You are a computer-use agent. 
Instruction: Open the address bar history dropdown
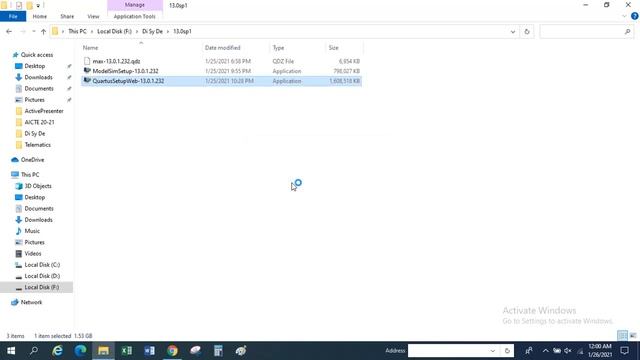coord(513,31)
